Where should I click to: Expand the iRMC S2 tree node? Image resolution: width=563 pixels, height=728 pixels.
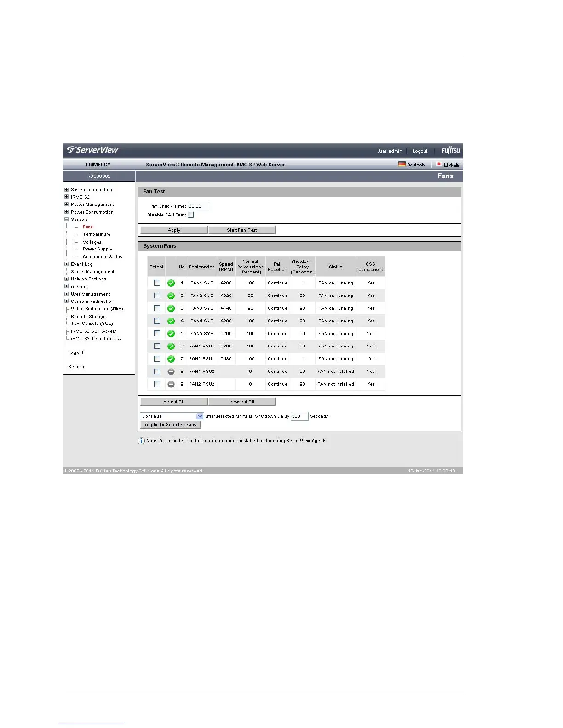coord(67,197)
